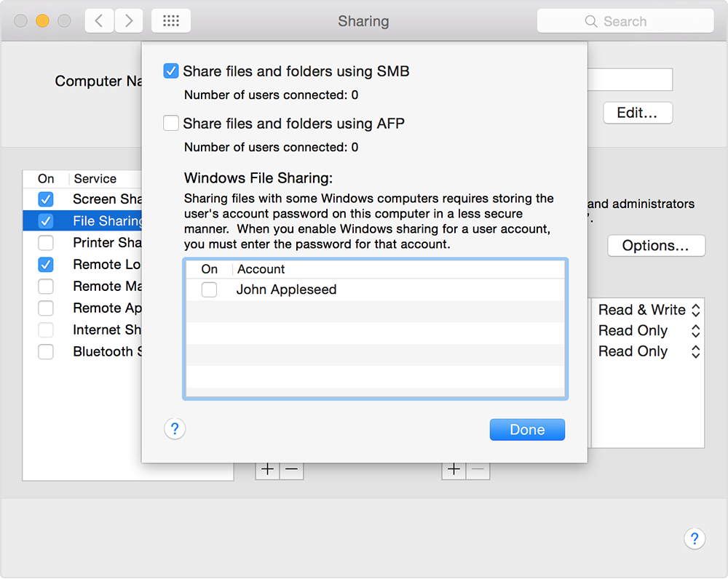Open the Read & Write permission dropdown
The width and height of the screenshot is (728, 579).
[x=649, y=310]
